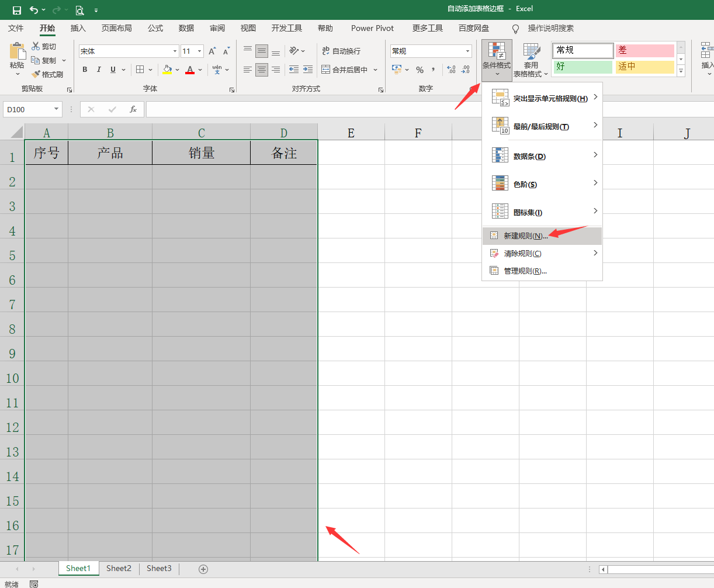714x588 pixels.
Task: Click the Increase Indent icon
Action: (x=308, y=70)
